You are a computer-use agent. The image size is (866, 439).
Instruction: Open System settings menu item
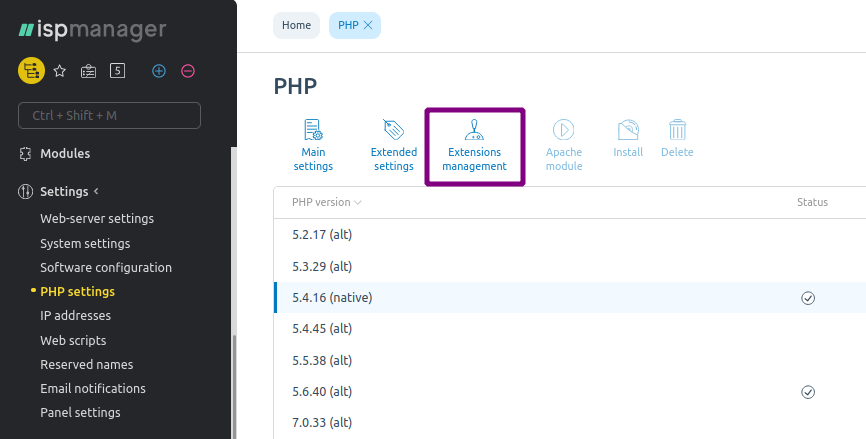coord(85,244)
